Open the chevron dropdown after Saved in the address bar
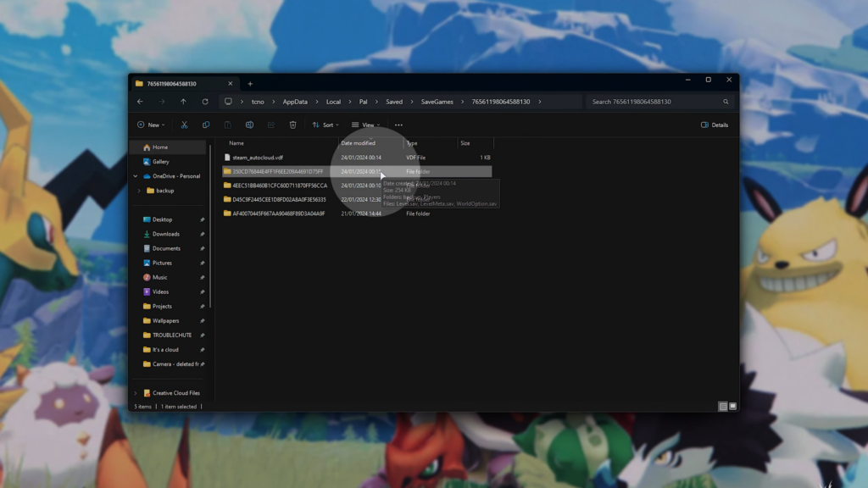 (x=411, y=102)
